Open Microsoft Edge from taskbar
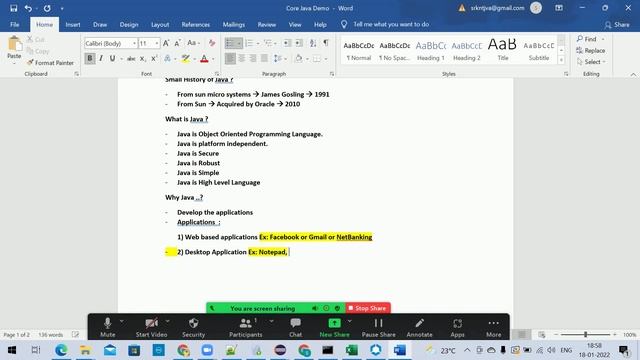The image size is (640, 360). tap(61, 350)
